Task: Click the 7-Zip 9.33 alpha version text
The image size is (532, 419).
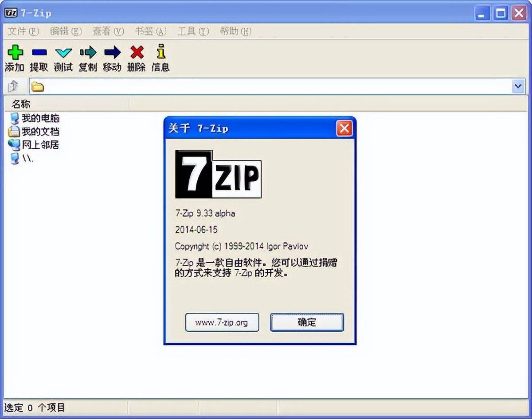Action: pos(205,213)
